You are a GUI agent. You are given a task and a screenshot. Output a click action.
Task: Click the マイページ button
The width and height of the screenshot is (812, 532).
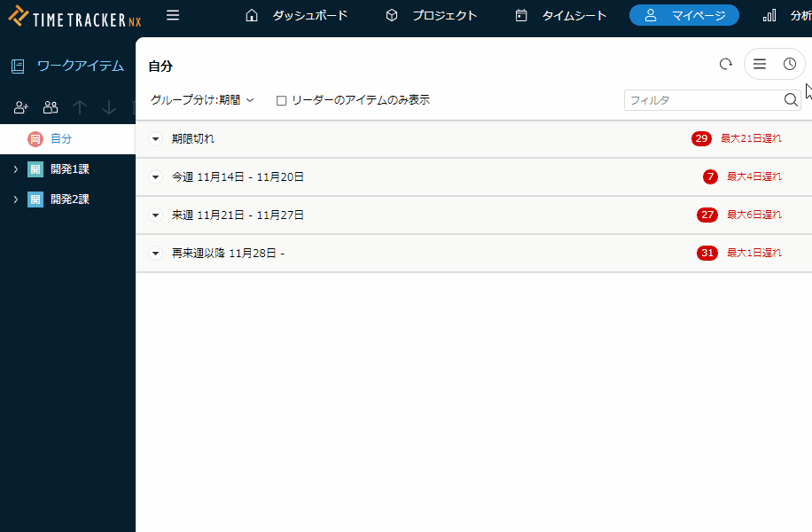[683, 15]
